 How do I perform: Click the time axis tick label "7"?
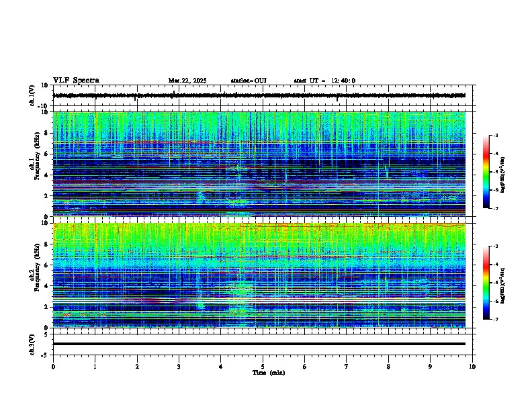pos(347,367)
